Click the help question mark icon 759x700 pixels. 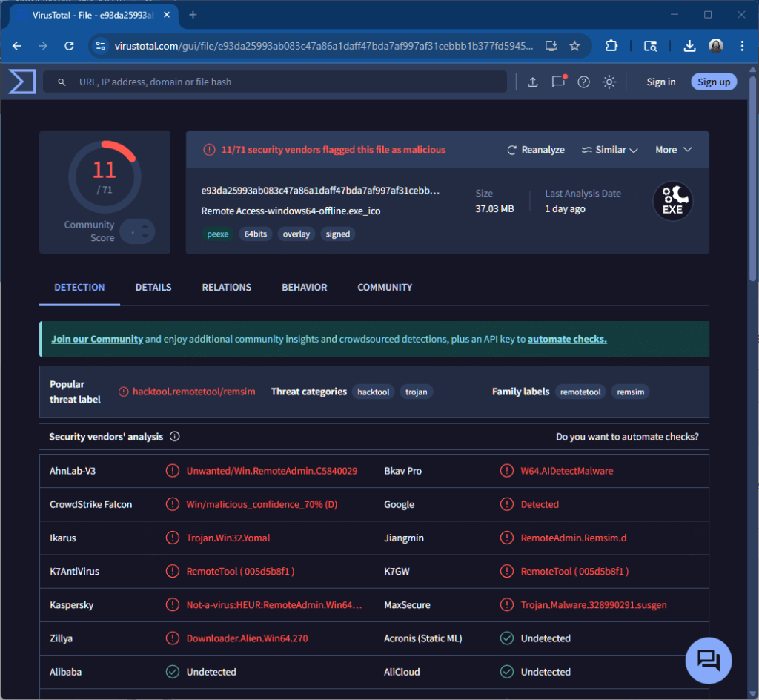click(583, 82)
